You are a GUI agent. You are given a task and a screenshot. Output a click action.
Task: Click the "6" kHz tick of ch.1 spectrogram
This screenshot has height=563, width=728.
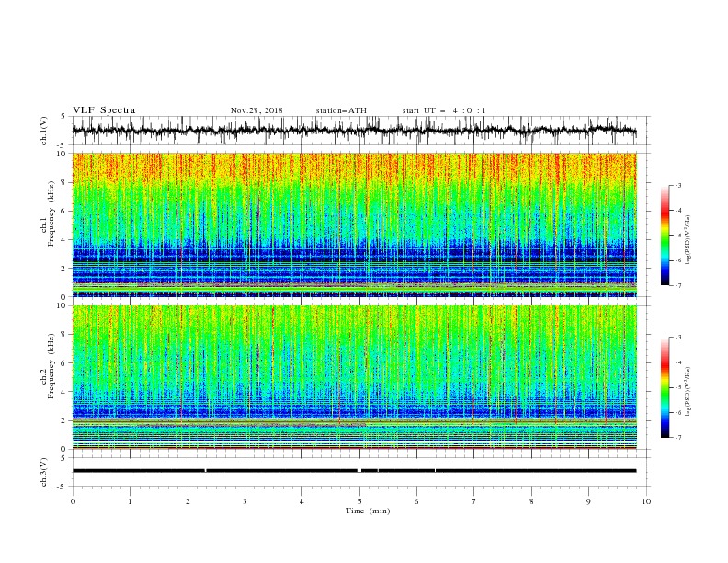tap(65, 212)
